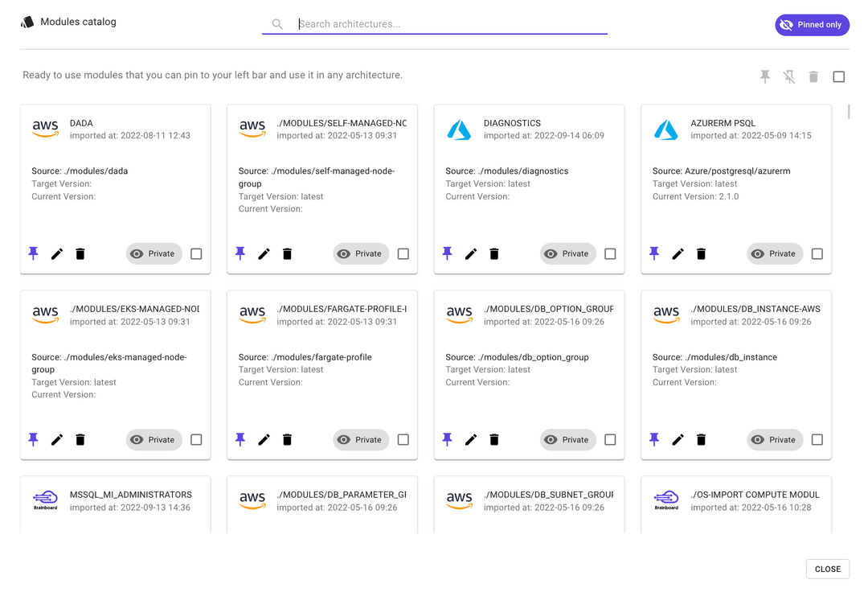Click the Brainboard logo on the OS-IMPORT module card
The height and width of the screenshot is (592, 868).
[666, 499]
